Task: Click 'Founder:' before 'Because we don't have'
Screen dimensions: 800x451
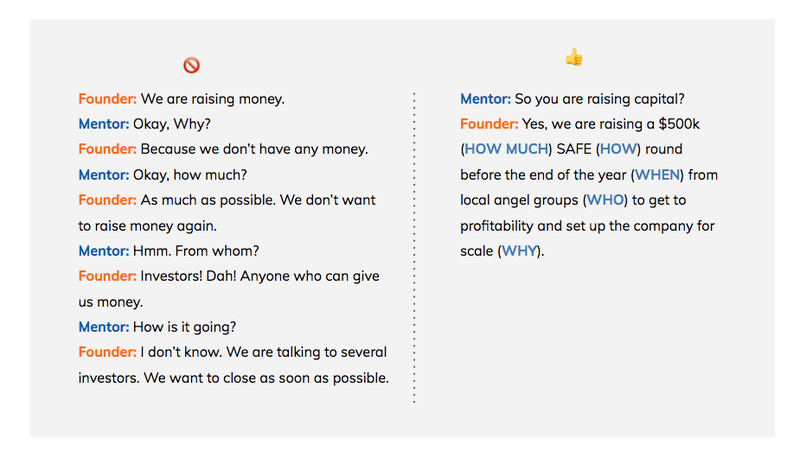Action: click(x=108, y=149)
